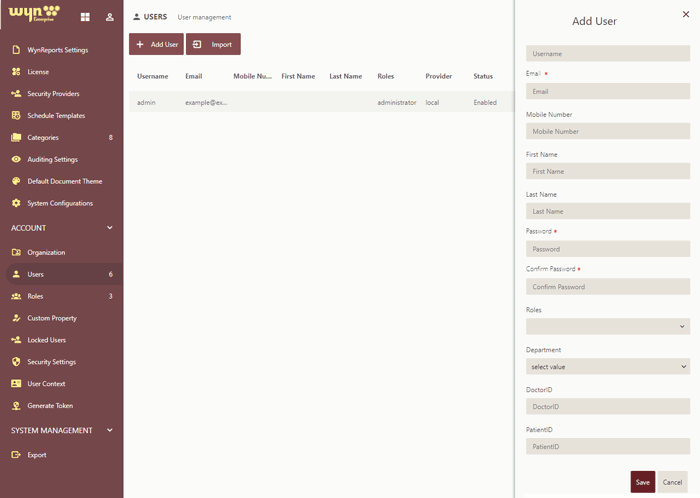The width and height of the screenshot is (700, 498).
Task: Click the System Configurations gear icon
Action: 16,204
